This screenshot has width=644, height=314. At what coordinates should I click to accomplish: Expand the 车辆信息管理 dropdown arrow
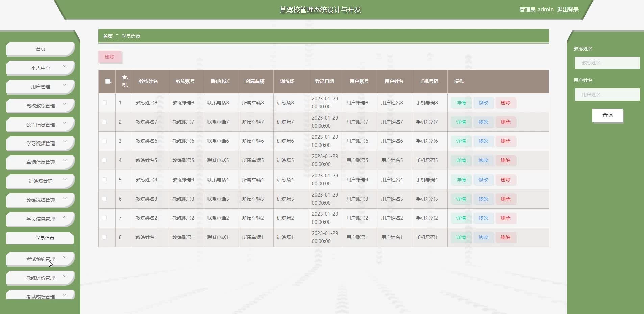[65, 161]
